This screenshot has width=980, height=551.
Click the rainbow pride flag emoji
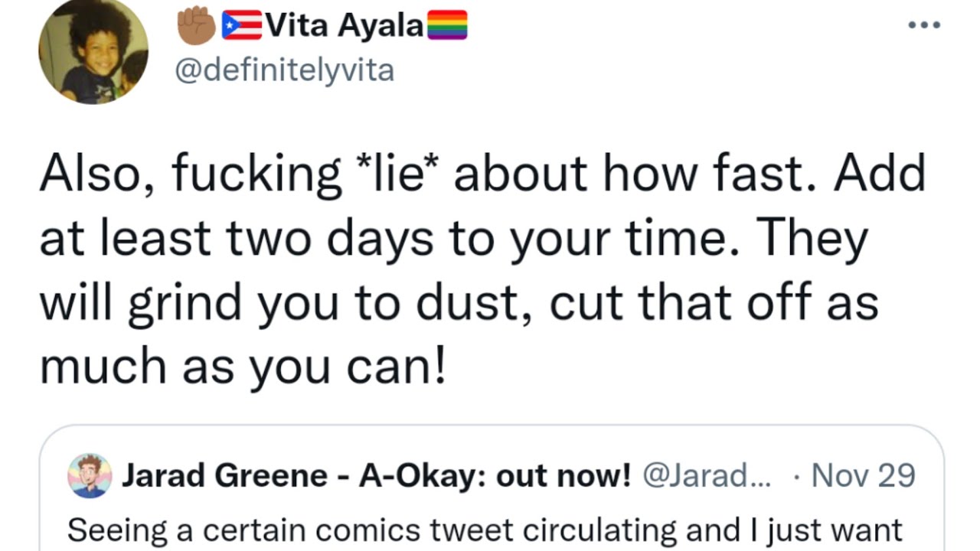point(447,26)
